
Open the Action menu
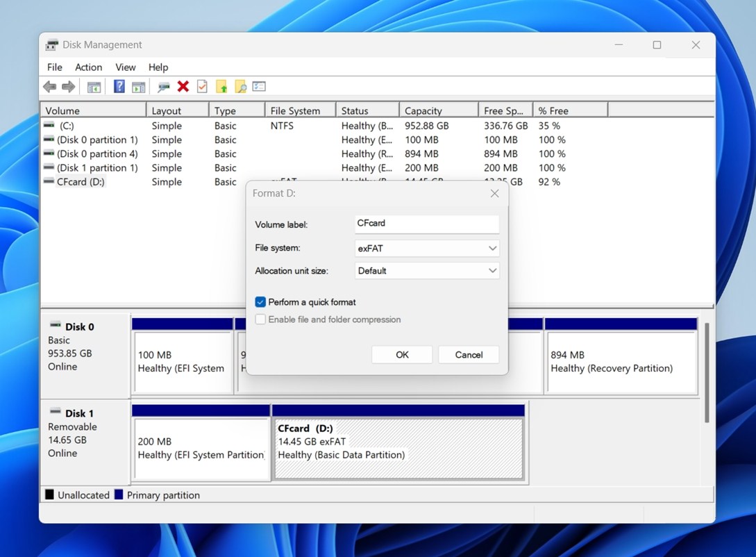point(89,67)
